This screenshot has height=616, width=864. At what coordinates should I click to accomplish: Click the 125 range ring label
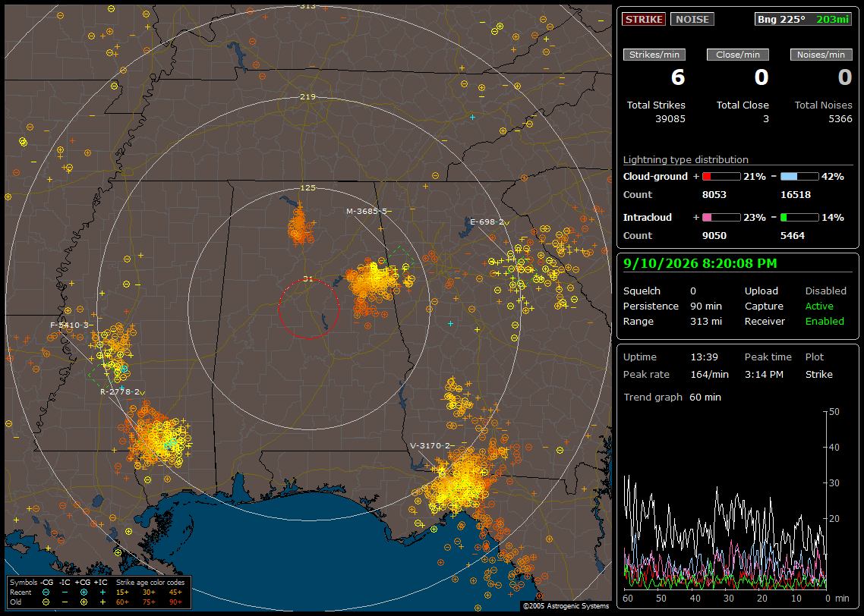[307, 187]
